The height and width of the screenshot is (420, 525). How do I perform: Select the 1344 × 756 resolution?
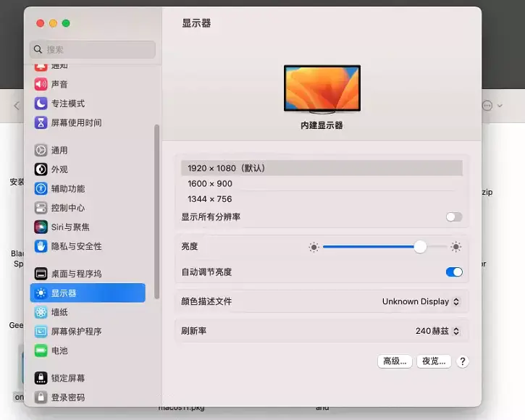click(322, 199)
